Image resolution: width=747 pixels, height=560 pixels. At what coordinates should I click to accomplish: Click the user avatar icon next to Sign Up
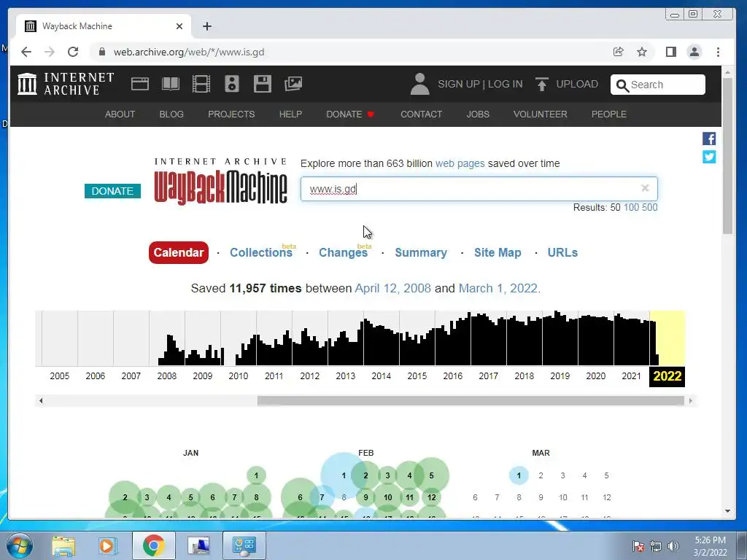pyautogui.click(x=419, y=84)
